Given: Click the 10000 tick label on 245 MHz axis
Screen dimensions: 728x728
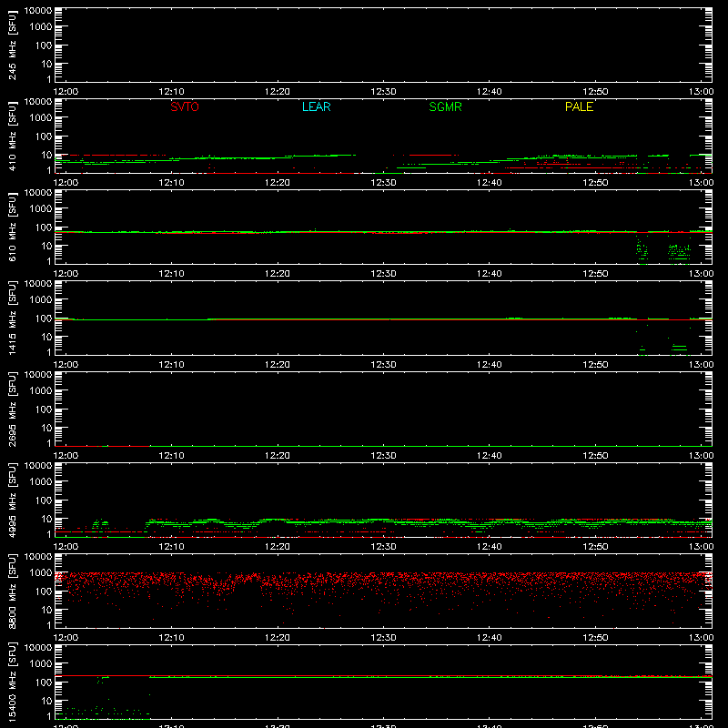Looking at the screenshot, I should click(x=38, y=11).
